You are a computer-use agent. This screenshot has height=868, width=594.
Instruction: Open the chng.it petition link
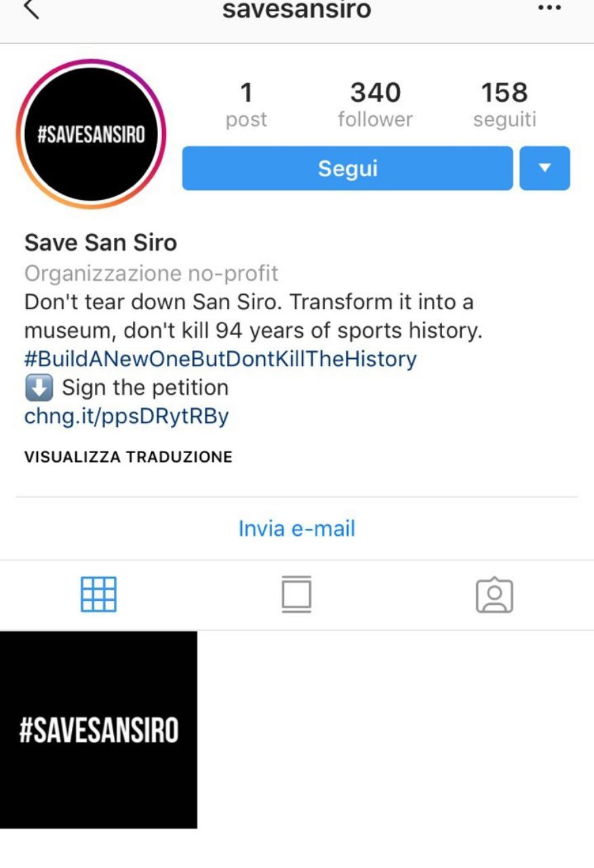tap(126, 416)
